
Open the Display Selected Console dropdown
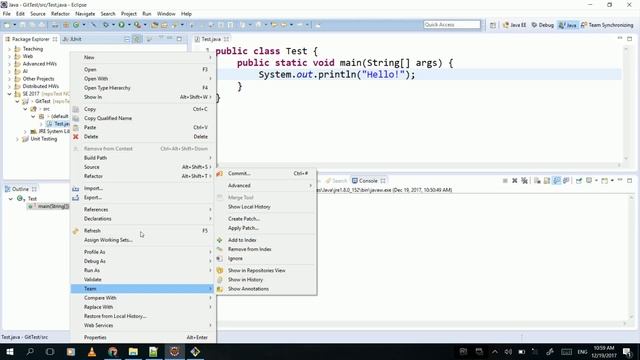(596, 180)
